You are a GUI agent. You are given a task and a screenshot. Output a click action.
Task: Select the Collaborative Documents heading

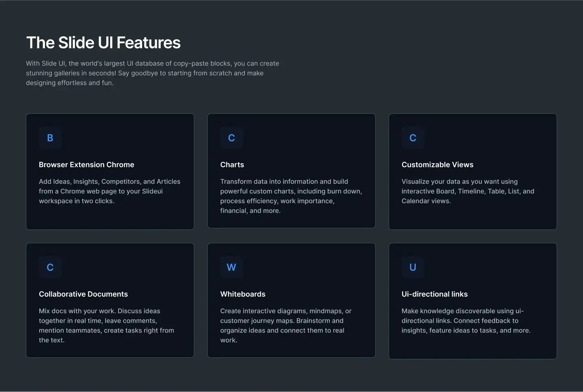[x=83, y=294]
